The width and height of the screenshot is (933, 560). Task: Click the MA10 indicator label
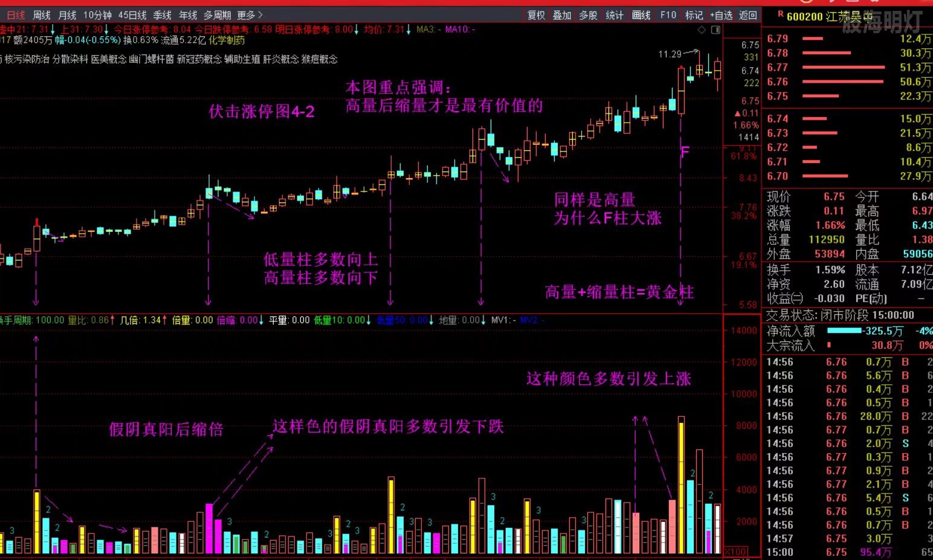pos(460,29)
